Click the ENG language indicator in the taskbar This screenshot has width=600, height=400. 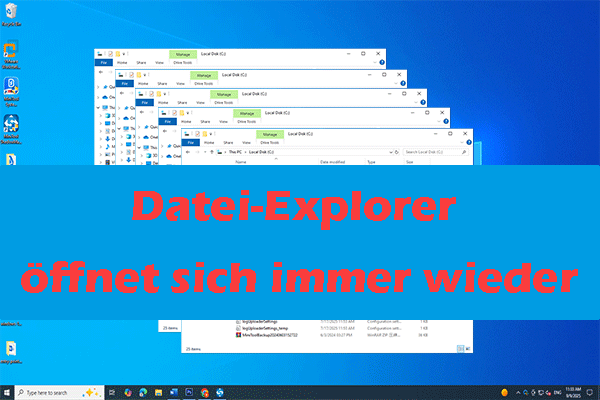click(x=558, y=392)
